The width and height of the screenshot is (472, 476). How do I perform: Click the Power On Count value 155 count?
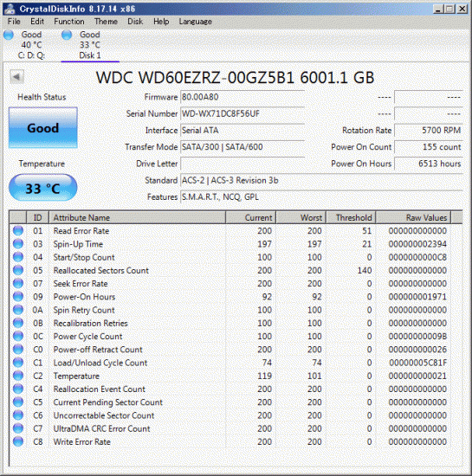pos(429,147)
